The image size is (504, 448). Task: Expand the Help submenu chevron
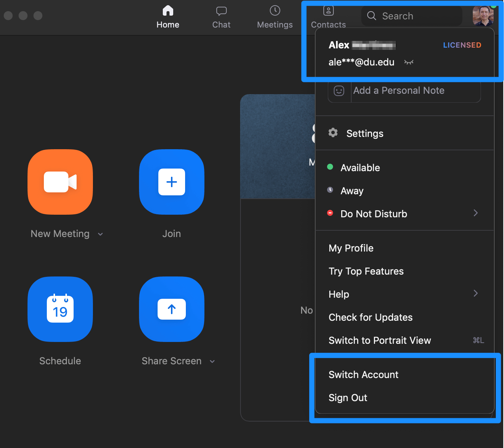click(476, 293)
